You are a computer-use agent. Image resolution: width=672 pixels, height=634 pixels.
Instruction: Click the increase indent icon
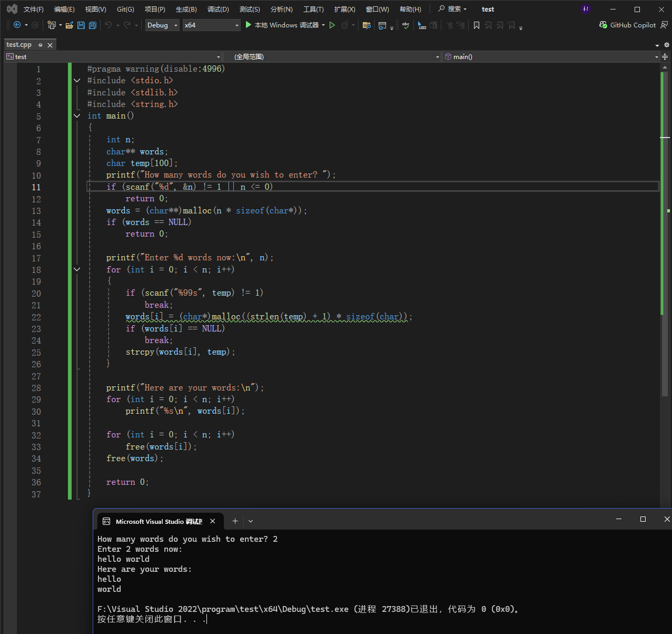point(461,25)
